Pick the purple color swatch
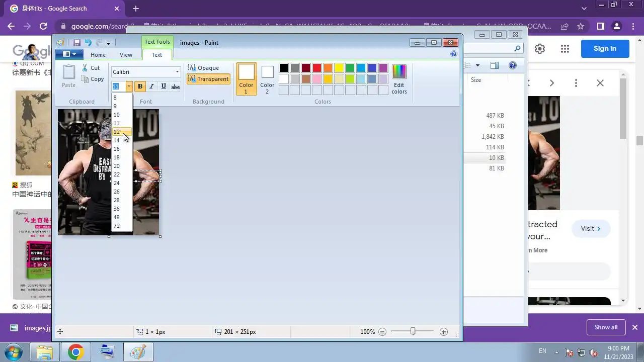 383,68
